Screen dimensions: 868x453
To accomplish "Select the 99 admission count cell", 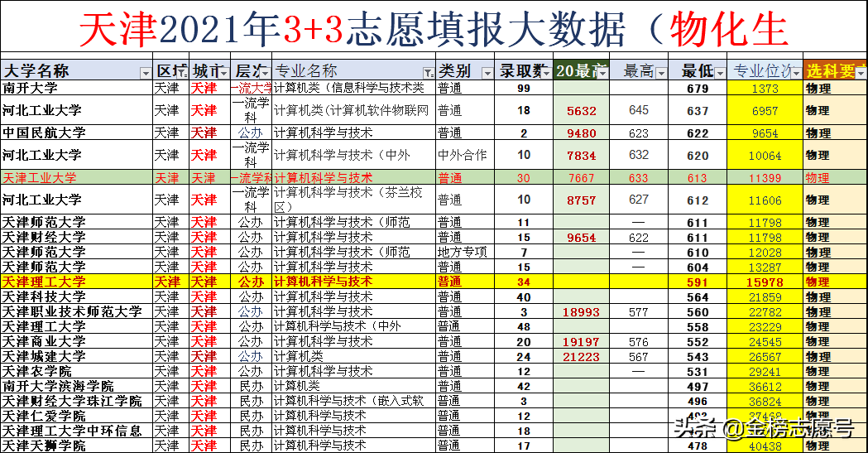I will point(524,88).
